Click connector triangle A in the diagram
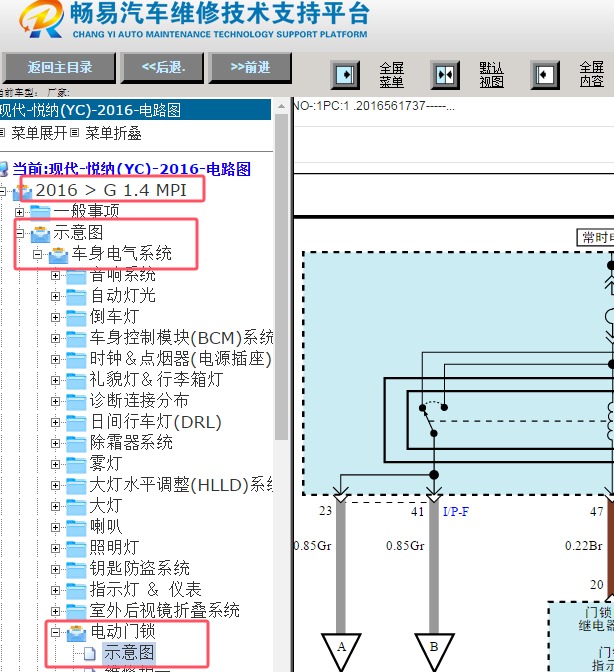This screenshot has height=672, width=614. click(341, 651)
